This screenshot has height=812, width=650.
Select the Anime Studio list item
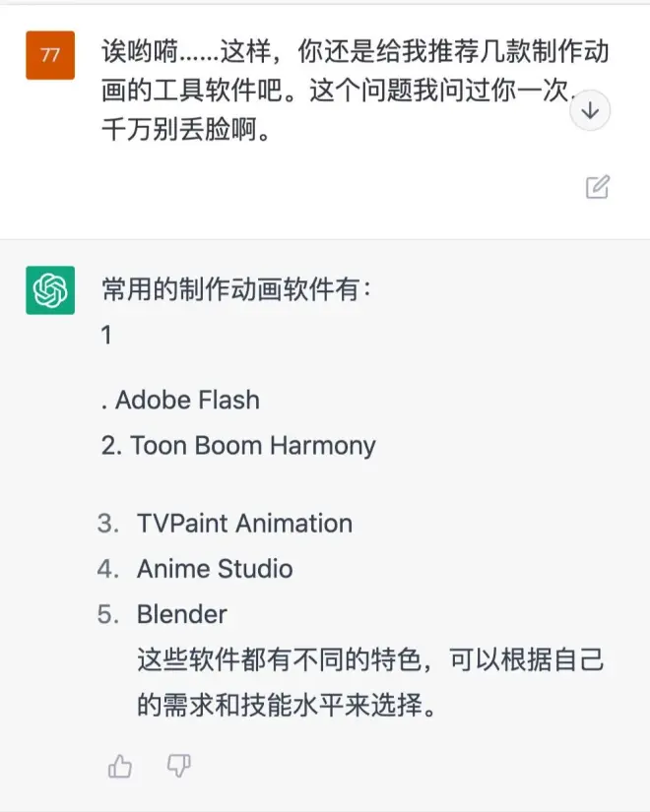pos(215,569)
